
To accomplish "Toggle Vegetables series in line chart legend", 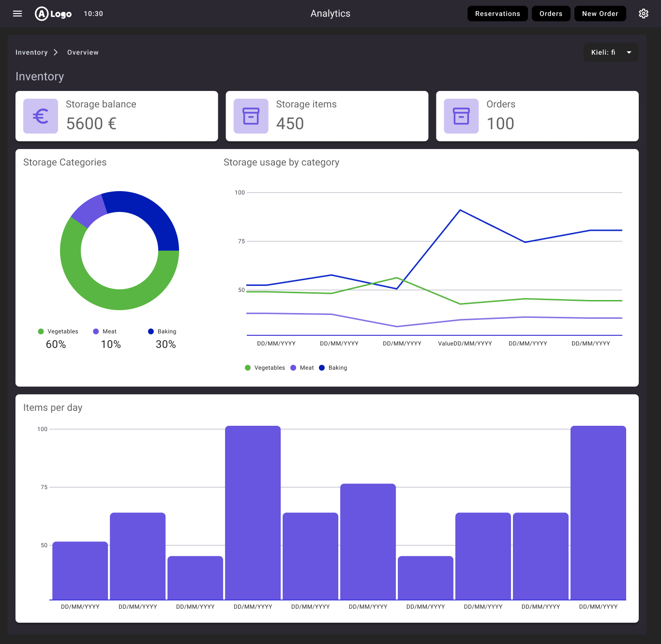I will [x=265, y=368].
